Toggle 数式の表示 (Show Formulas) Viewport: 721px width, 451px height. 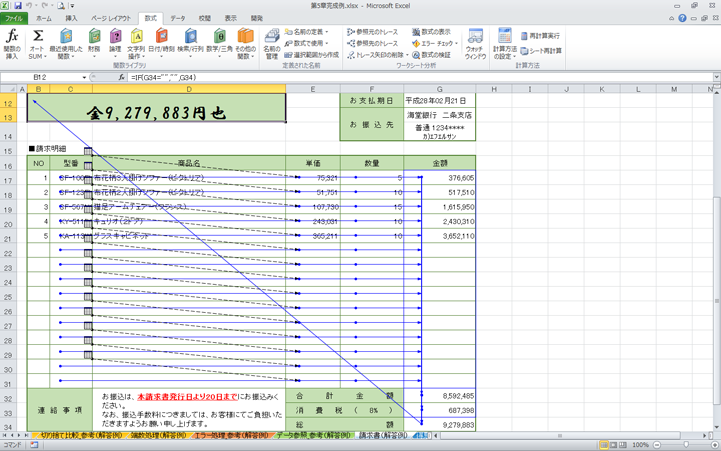point(431,32)
